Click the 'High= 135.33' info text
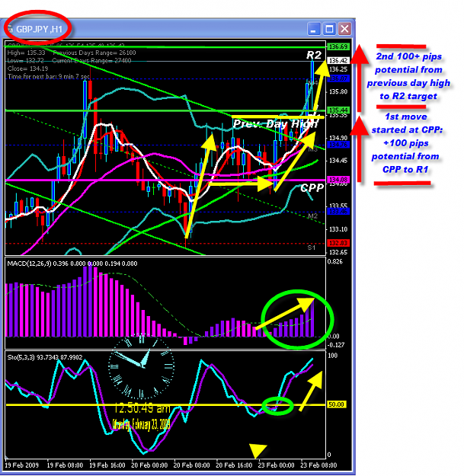Viewport: 464px width, 476px height. tap(26, 53)
